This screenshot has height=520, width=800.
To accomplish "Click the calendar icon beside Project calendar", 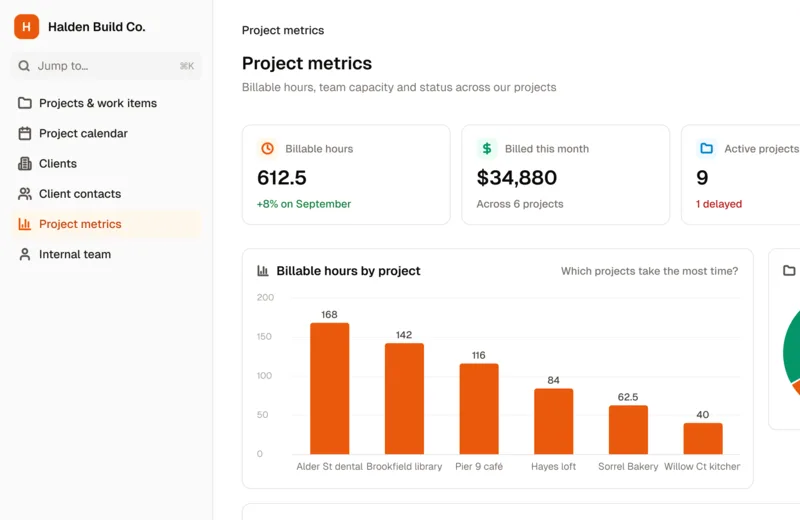I will 24,133.
